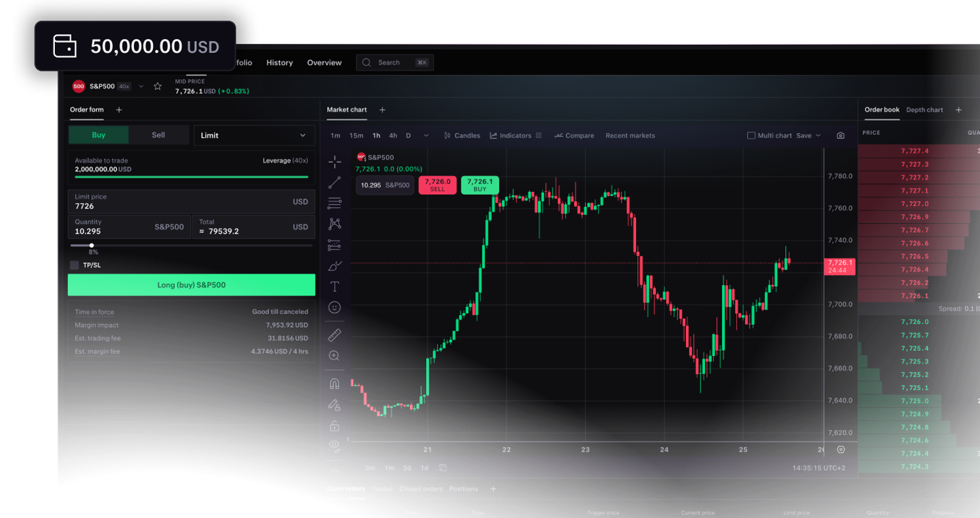Add a new tab next to Market chart
The height and width of the screenshot is (518, 980).
click(382, 110)
